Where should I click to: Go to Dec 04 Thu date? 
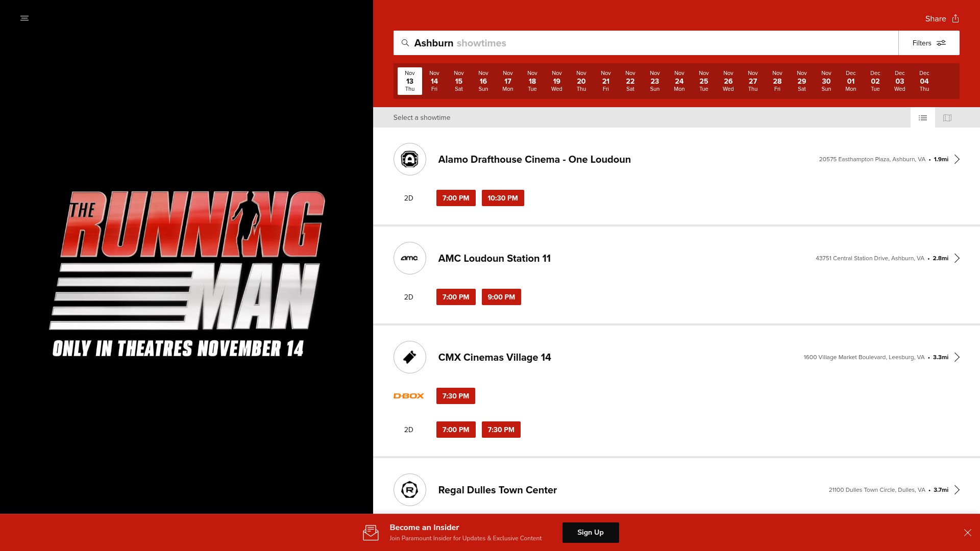coord(924,81)
